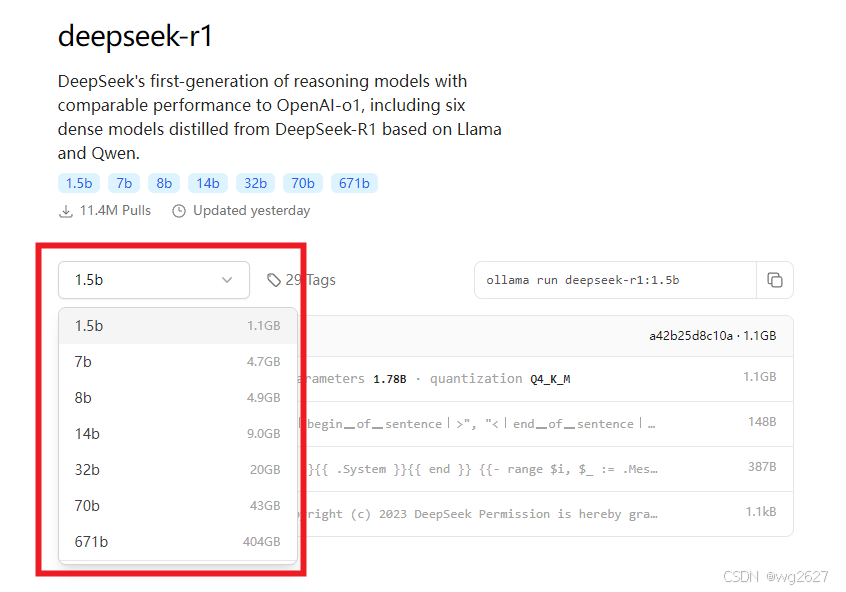
Task: Click the 671b tag chip
Action: 354,183
